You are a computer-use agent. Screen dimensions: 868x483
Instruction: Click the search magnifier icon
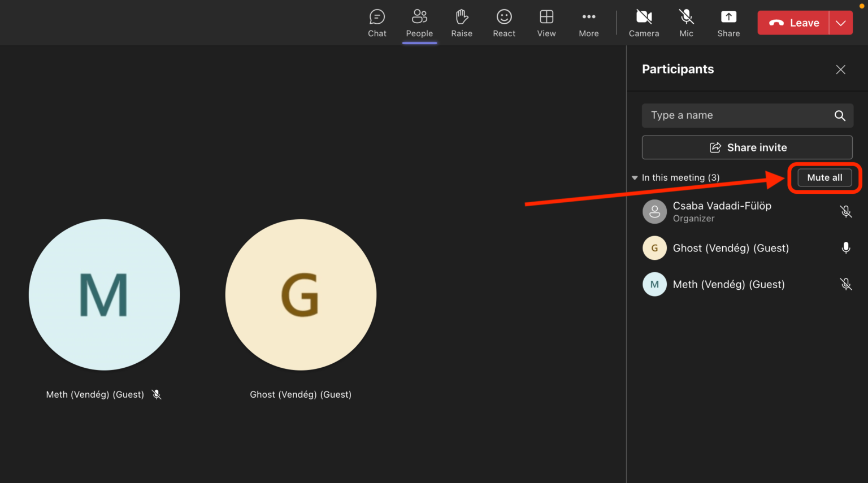pos(840,116)
